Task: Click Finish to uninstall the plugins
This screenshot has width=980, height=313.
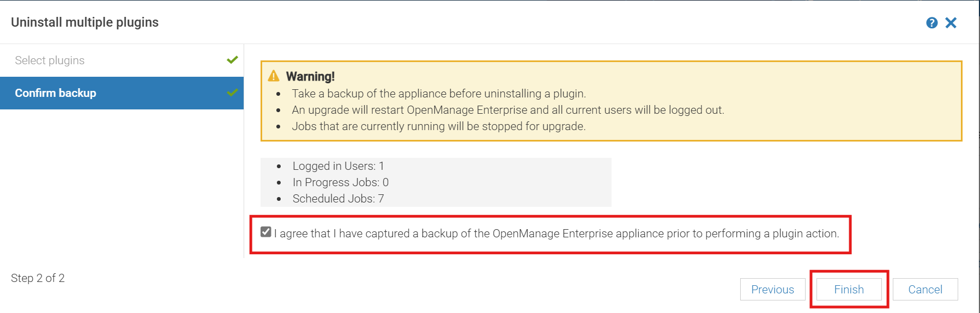Action: (849, 290)
